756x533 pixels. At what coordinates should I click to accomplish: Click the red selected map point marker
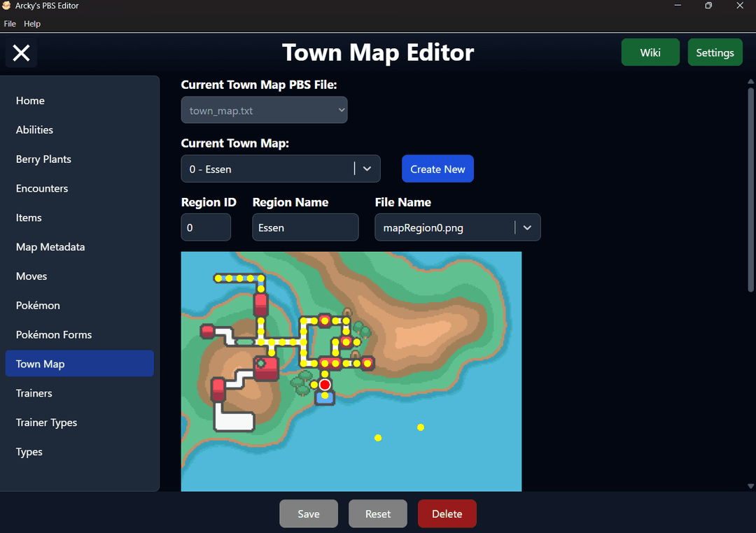pyautogui.click(x=325, y=385)
